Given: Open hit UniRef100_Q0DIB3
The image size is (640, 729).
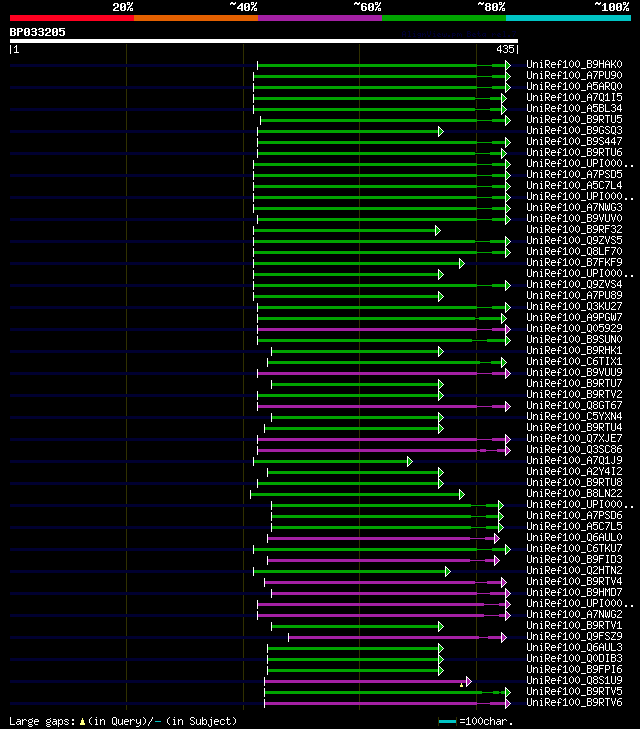Looking at the screenshot, I should coord(574,658).
